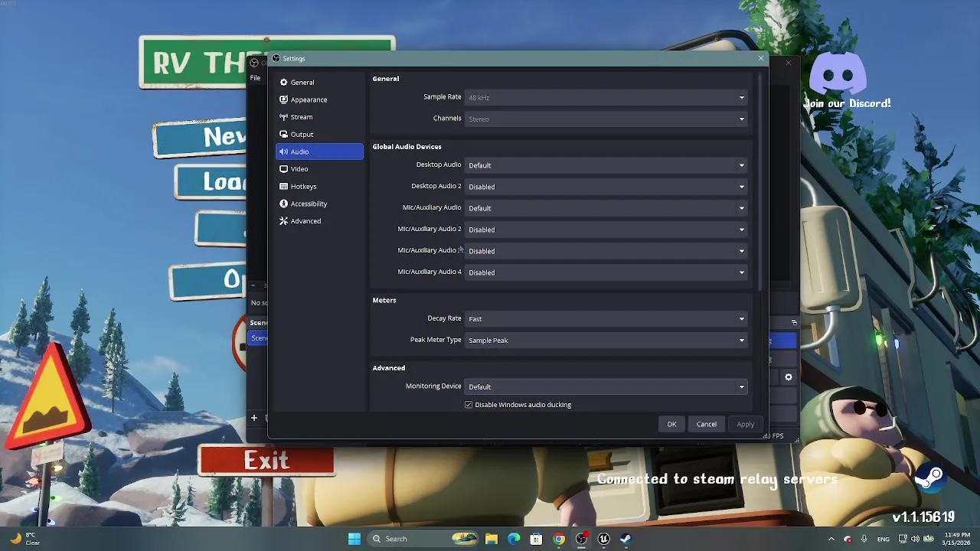Open the Mic/Auxiliary Audio 2 dropdown
Screen dimensions: 980x551
pyautogui.click(x=606, y=230)
